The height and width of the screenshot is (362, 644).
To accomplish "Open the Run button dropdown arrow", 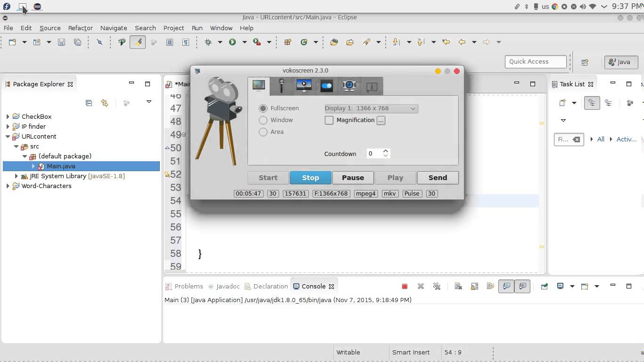I will pyautogui.click(x=244, y=42).
